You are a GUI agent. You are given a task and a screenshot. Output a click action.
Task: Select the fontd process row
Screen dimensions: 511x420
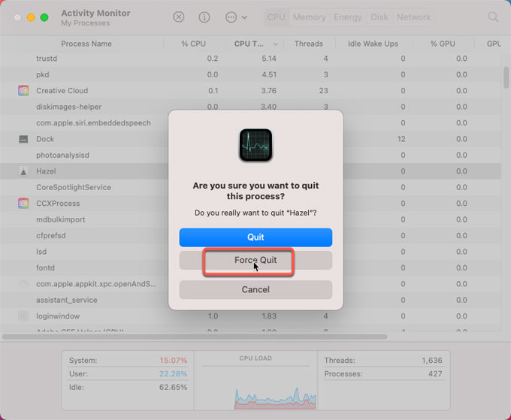(x=250, y=267)
